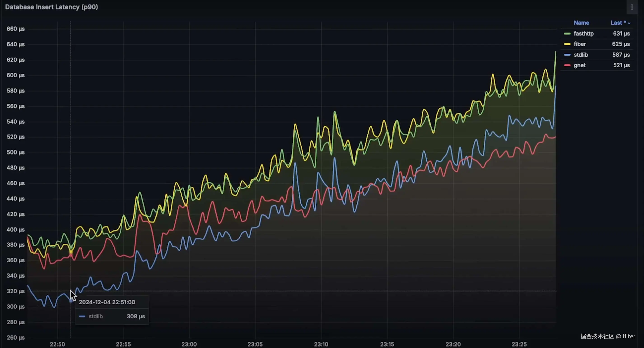Click the sort chevron beside Last *
Image resolution: width=644 pixels, height=348 pixels.
(x=629, y=23)
